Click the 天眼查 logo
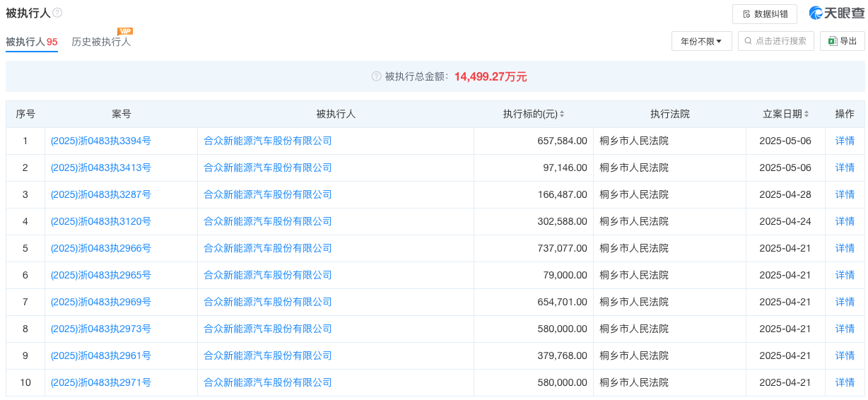 [x=836, y=13]
